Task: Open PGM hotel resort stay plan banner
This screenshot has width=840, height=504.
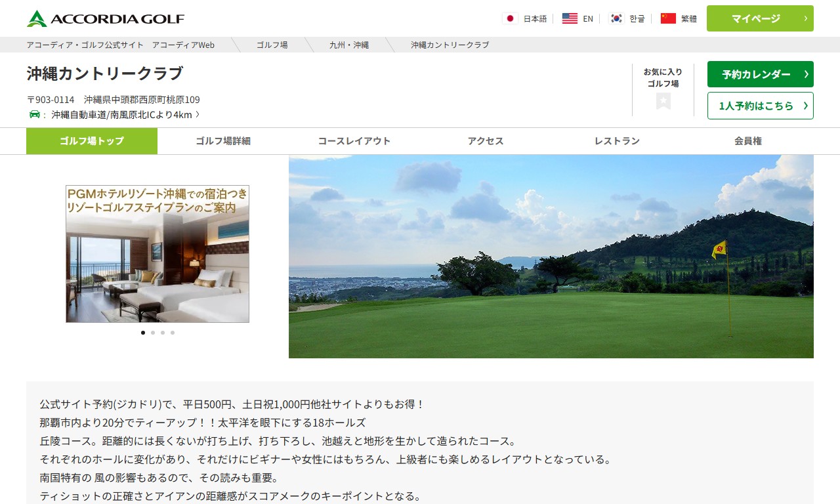Action: (x=157, y=254)
